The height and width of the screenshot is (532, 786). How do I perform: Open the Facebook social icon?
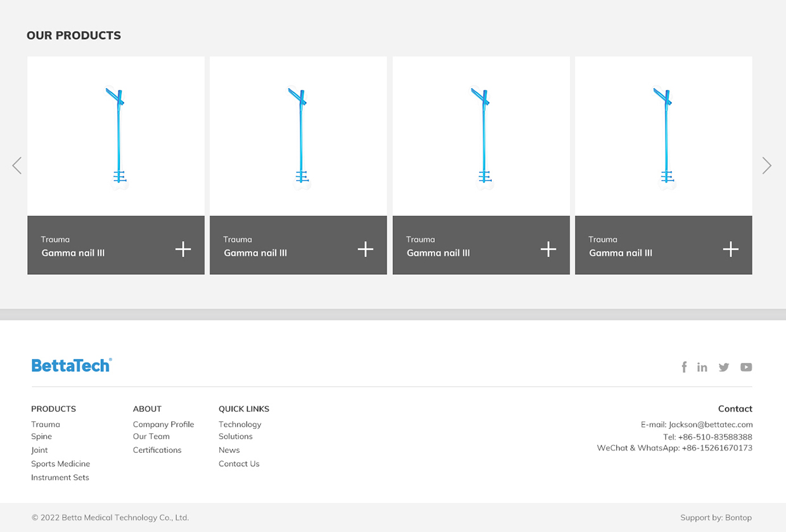pyautogui.click(x=684, y=367)
